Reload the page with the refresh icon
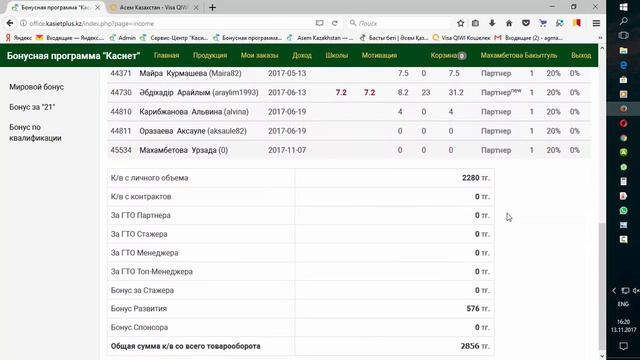The image size is (640, 360). (x=335, y=23)
